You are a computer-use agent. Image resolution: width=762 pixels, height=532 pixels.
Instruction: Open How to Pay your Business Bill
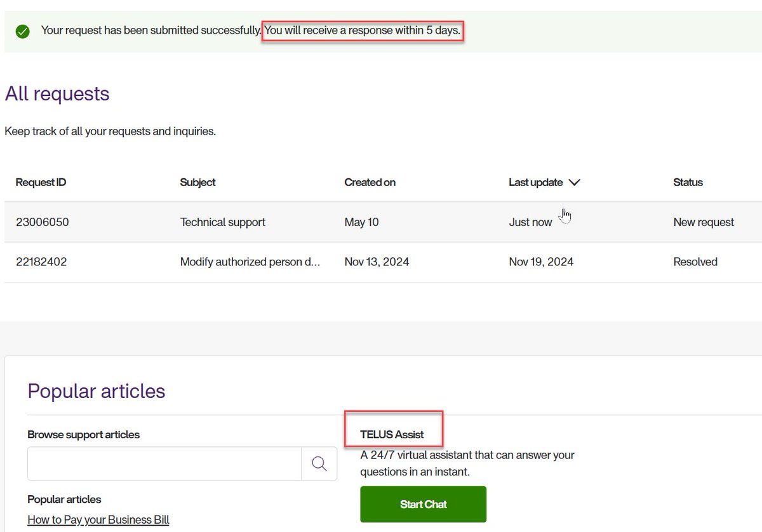pos(98,520)
